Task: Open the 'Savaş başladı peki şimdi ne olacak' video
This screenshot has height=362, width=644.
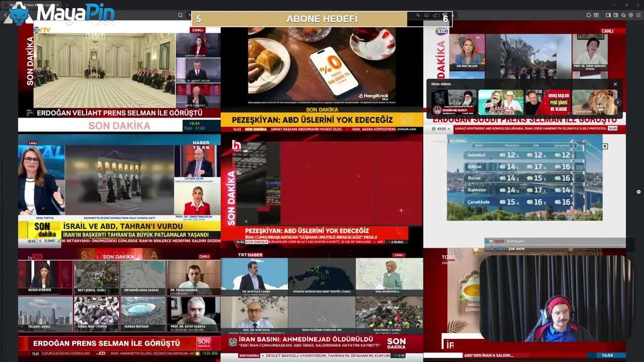Action: [547, 102]
